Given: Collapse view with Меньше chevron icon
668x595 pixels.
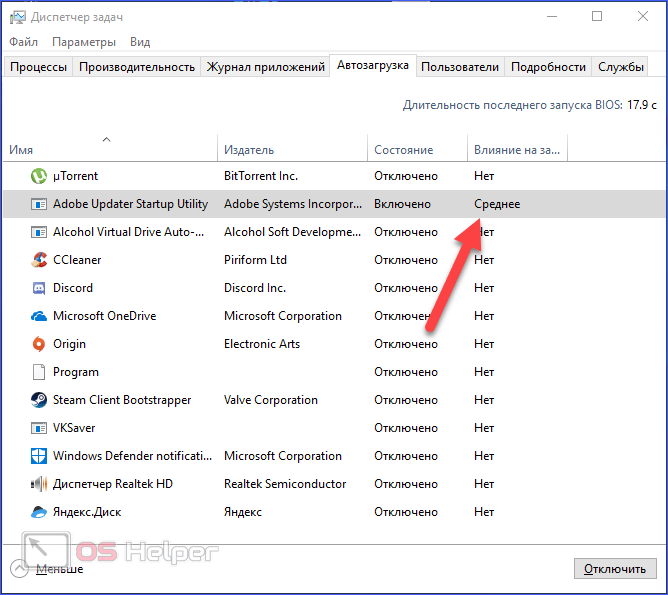Looking at the screenshot, I should pos(19,569).
